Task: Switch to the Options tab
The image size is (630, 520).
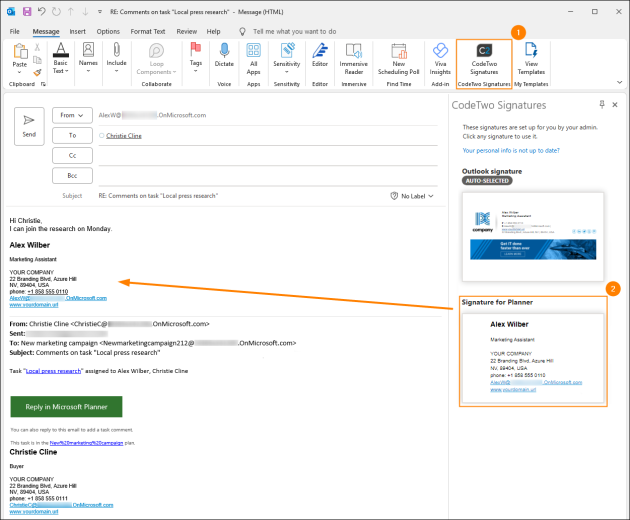Action: tap(108, 31)
